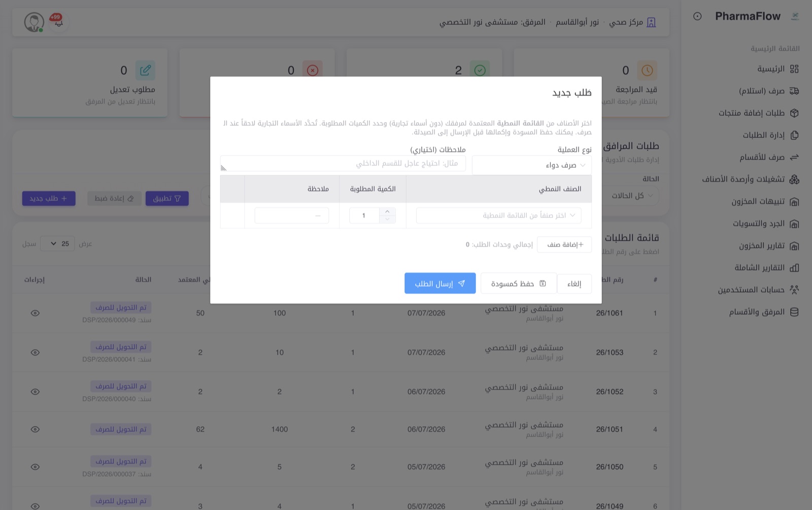Open the user avatar profile menu
Screen dimensions: 812x510
click(34, 22)
